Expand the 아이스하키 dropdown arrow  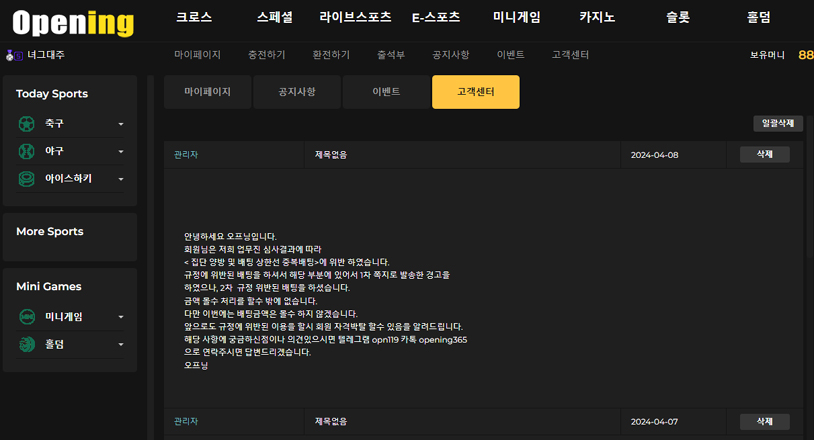[121, 180]
